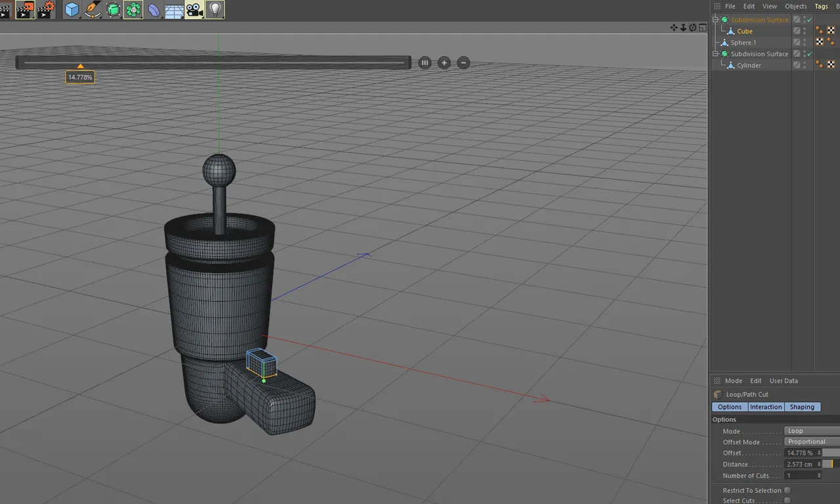Viewport: 840px width, 504px height.
Task: Open the Offset Mode dropdown showing Proportional
Action: click(812, 442)
